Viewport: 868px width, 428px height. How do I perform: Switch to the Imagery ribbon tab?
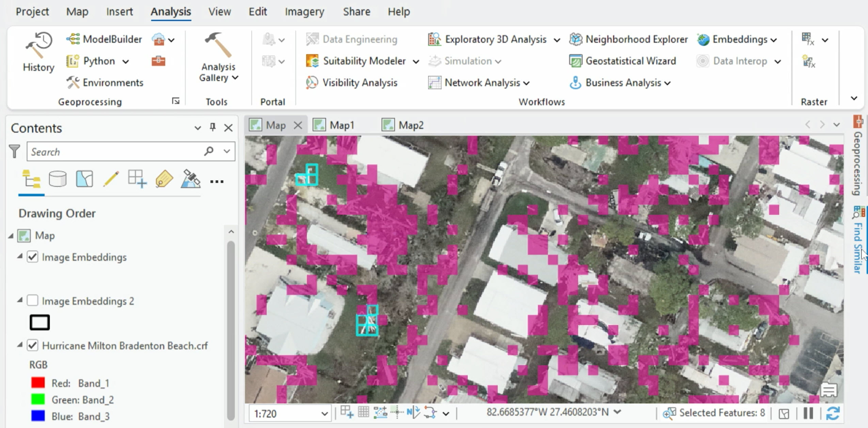point(304,11)
